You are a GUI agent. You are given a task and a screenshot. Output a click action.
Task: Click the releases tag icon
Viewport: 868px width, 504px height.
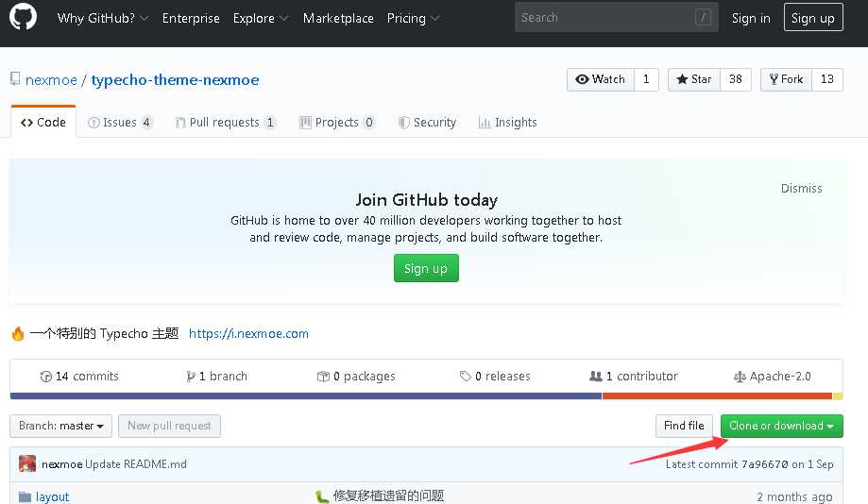[465, 377]
